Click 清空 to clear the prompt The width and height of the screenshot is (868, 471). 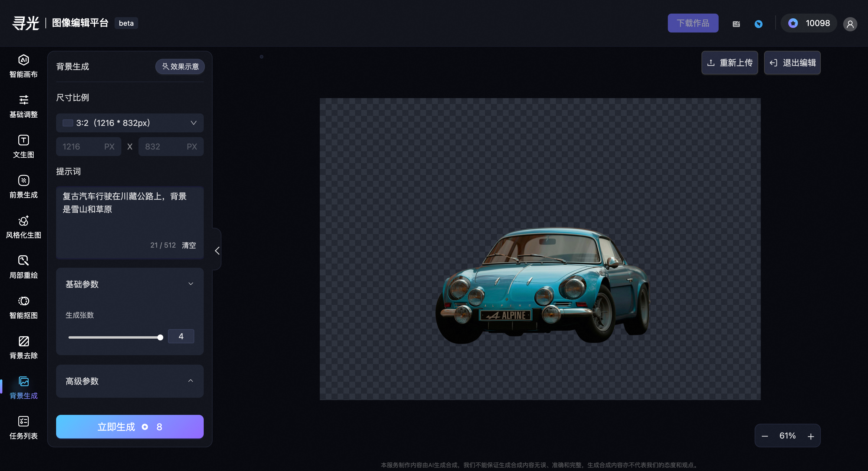189,245
